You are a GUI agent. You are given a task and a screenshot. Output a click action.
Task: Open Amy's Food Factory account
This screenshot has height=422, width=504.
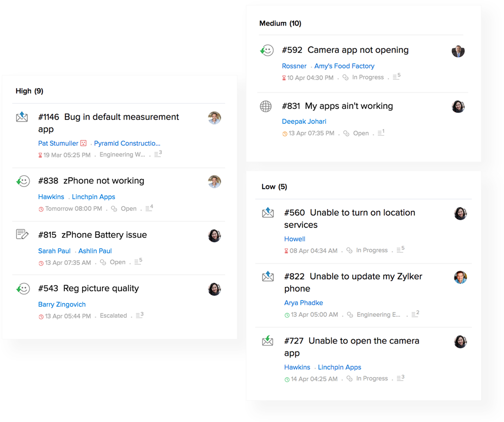point(344,66)
